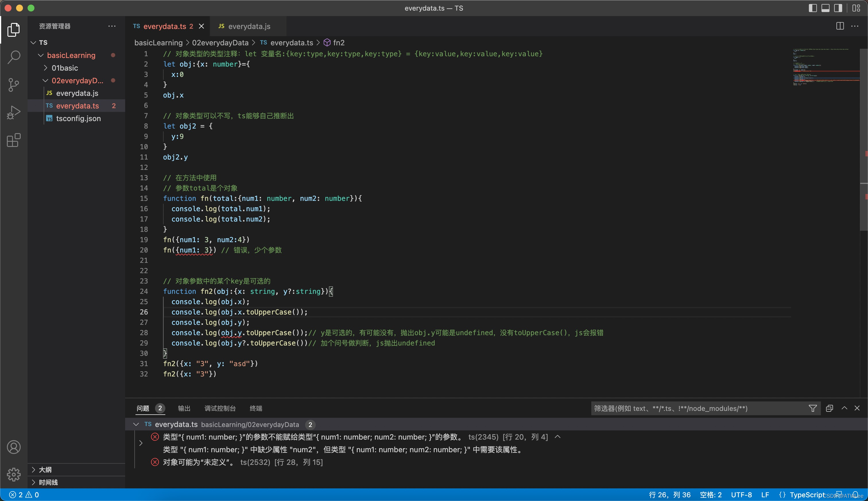Expand the 大纲 outline section

45,470
